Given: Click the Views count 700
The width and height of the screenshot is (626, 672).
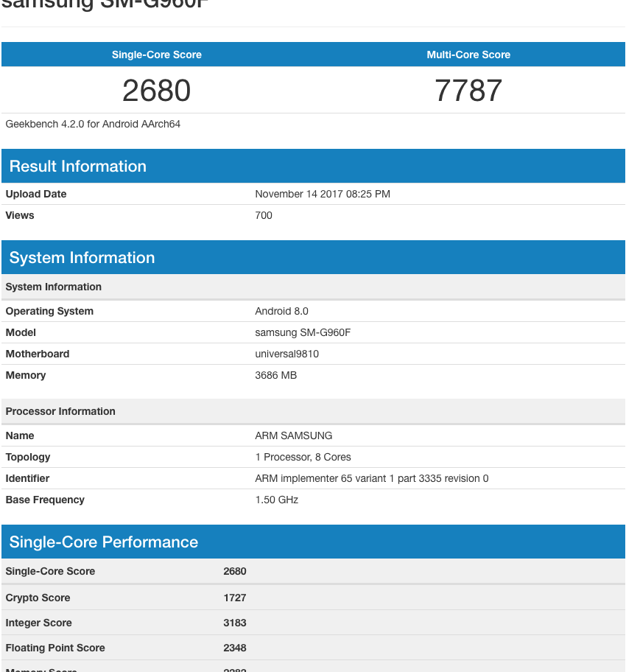Looking at the screenshot, I should (263, 215).
